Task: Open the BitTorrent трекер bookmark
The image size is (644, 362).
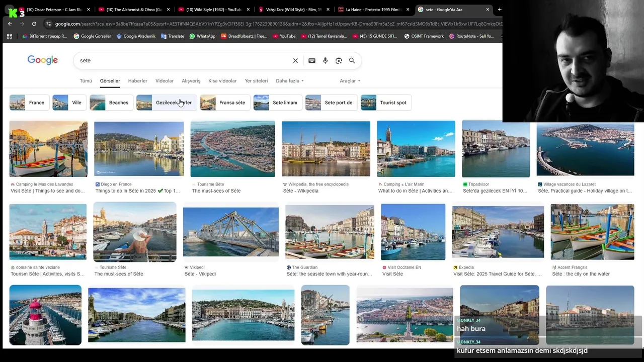Action: tap(44, 36)
